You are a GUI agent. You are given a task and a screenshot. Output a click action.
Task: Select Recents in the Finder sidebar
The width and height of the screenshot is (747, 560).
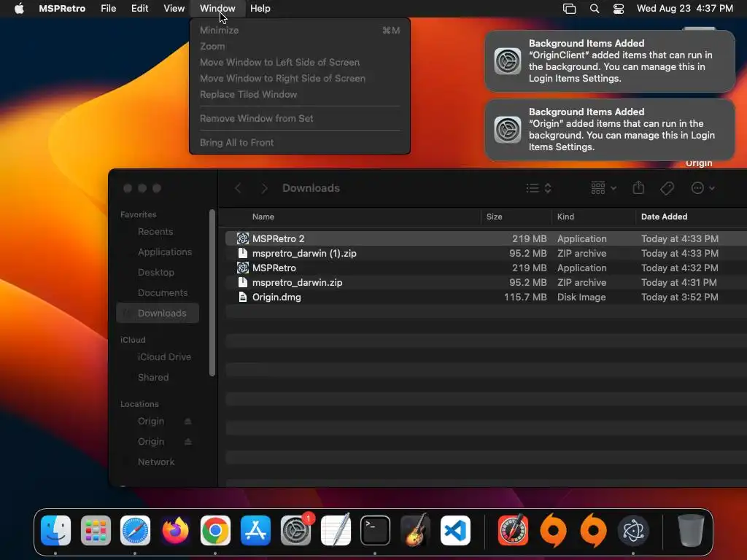pos(158,231)
